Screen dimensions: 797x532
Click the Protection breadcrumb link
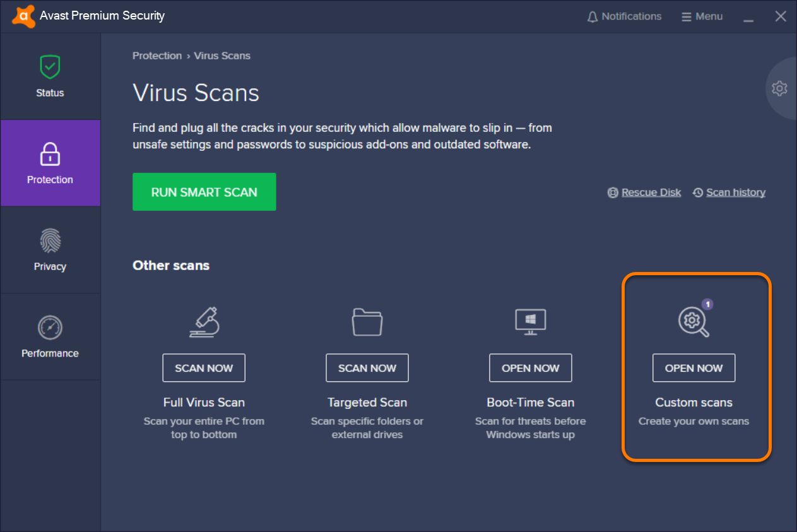(x=157, y=56)
